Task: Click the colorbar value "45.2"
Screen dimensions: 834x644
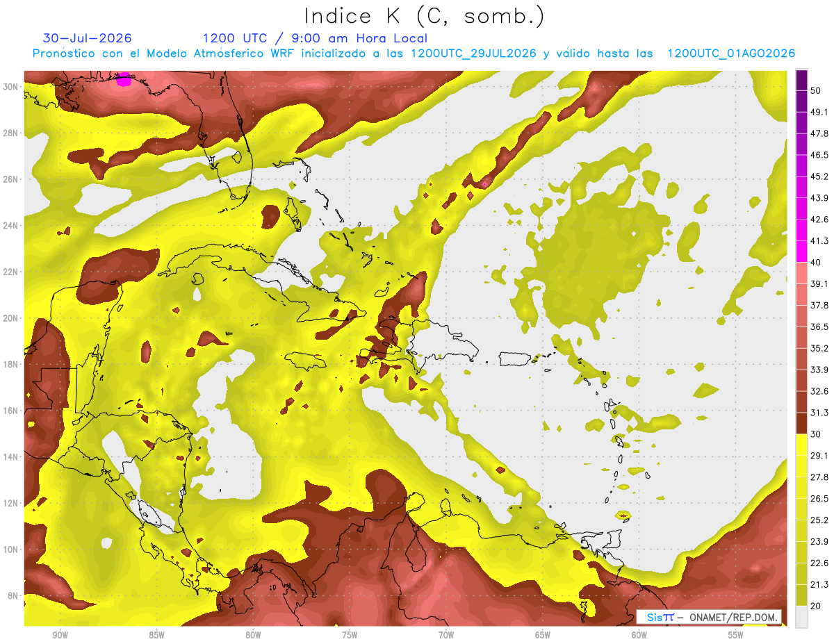Action: point(819,176)
